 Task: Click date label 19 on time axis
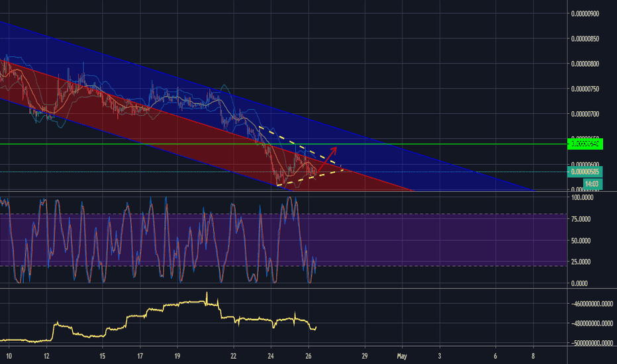tap(177, 356)
